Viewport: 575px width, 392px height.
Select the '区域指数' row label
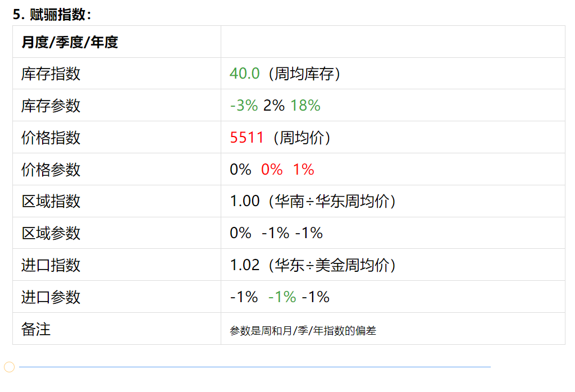(x=51, y=201)
